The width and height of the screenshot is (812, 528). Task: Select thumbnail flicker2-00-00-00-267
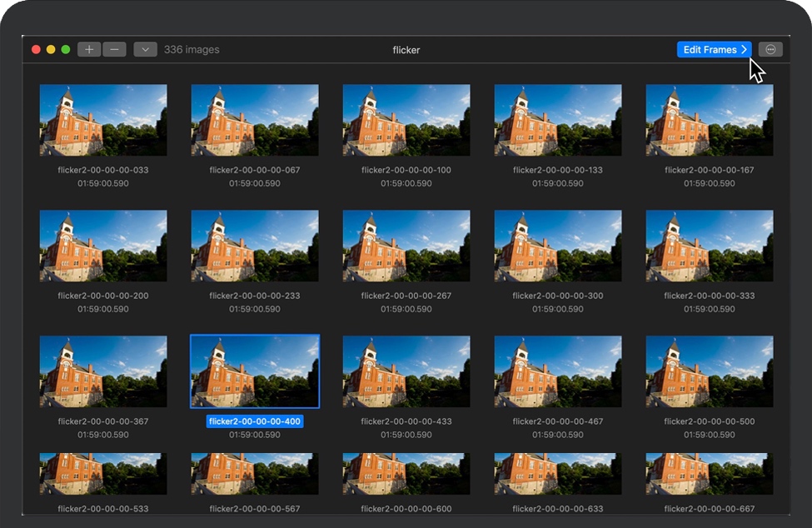(406, 246)
